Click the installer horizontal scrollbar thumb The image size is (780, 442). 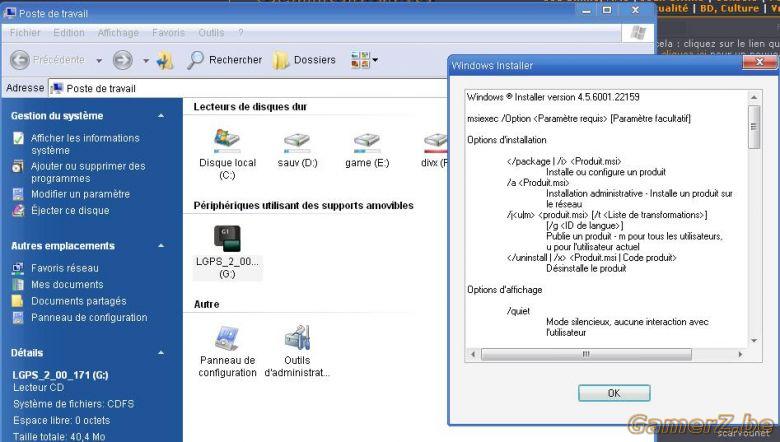click(586, 354)
